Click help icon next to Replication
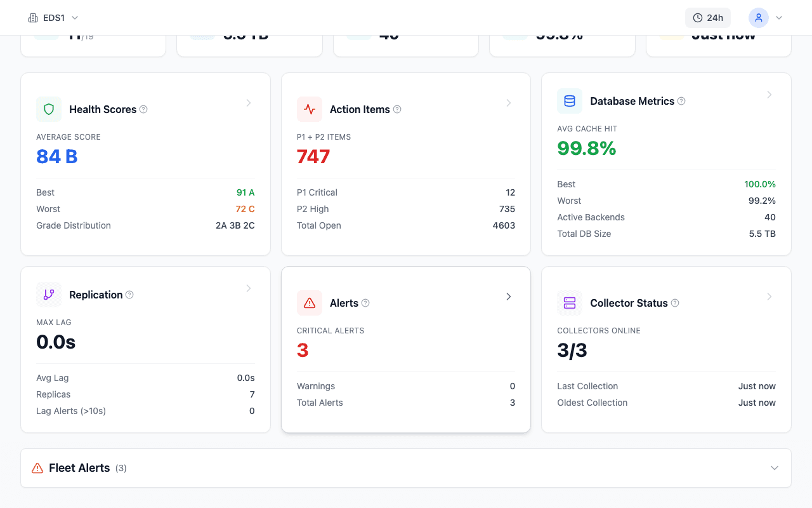The image size is (812, 508). click(x=129, y=295)
